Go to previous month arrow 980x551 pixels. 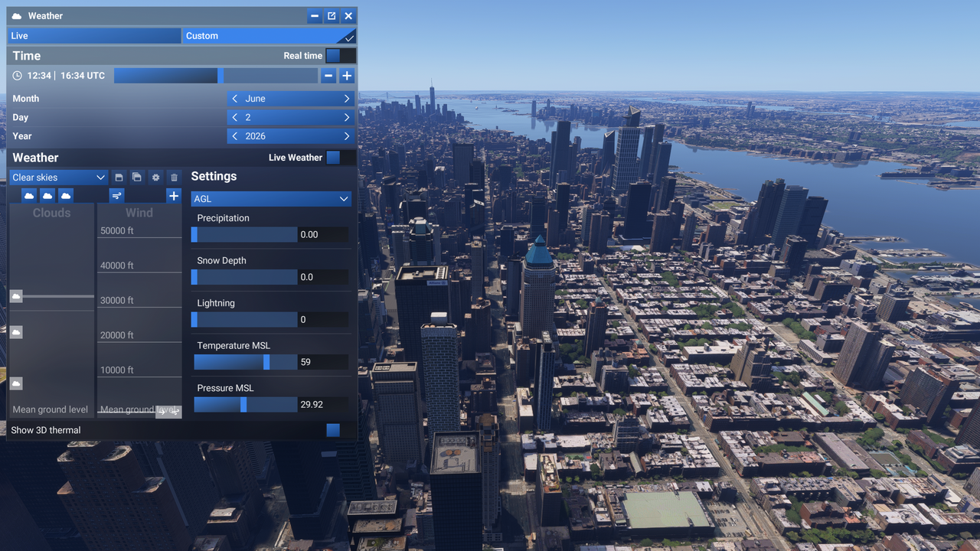click(x=234, y=99)
